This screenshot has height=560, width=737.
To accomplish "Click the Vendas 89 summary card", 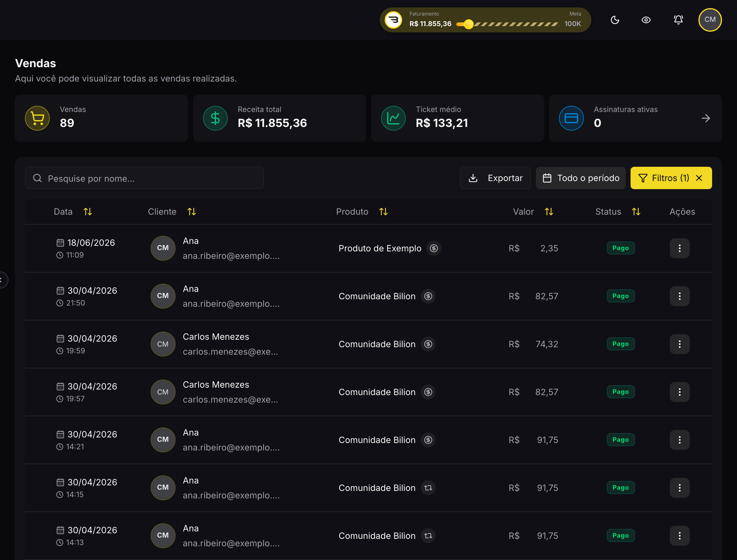I will [101, 118].
